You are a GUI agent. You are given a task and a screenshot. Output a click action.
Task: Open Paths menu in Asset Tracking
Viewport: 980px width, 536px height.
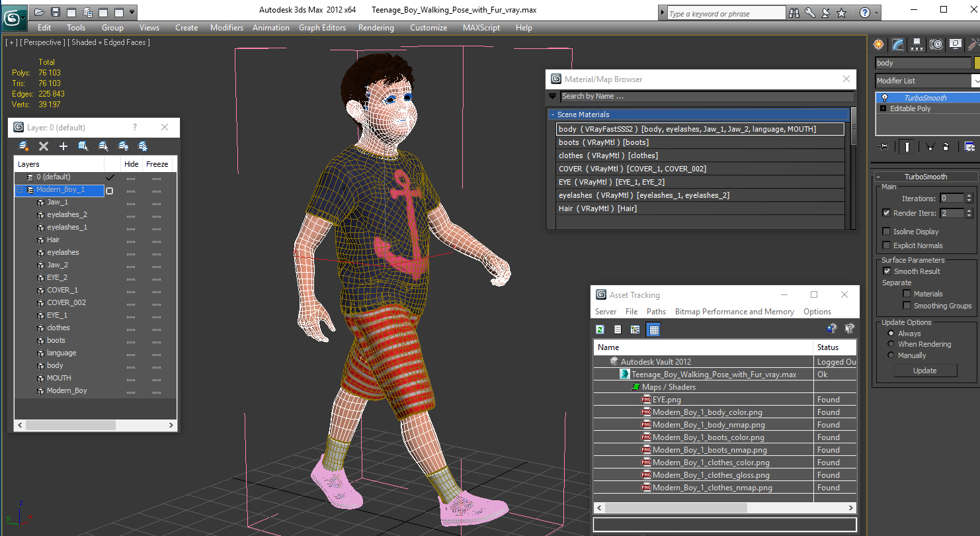click(656, 312)
